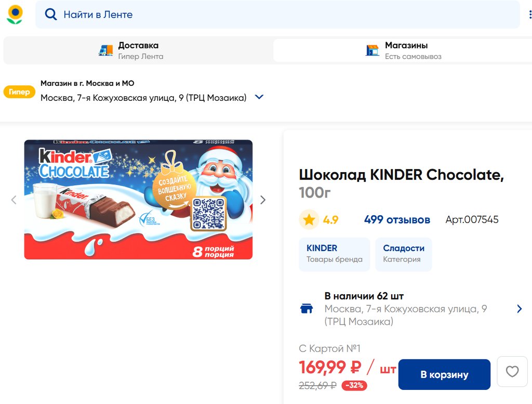The height and width of the screenshot is (404, 532).
Task: Expand availability details chevron
Action: [x=519, y=309]
